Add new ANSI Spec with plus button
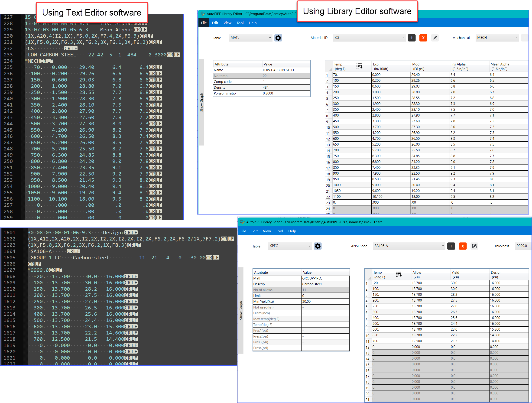The image size is (532, 403). point(451,246)
